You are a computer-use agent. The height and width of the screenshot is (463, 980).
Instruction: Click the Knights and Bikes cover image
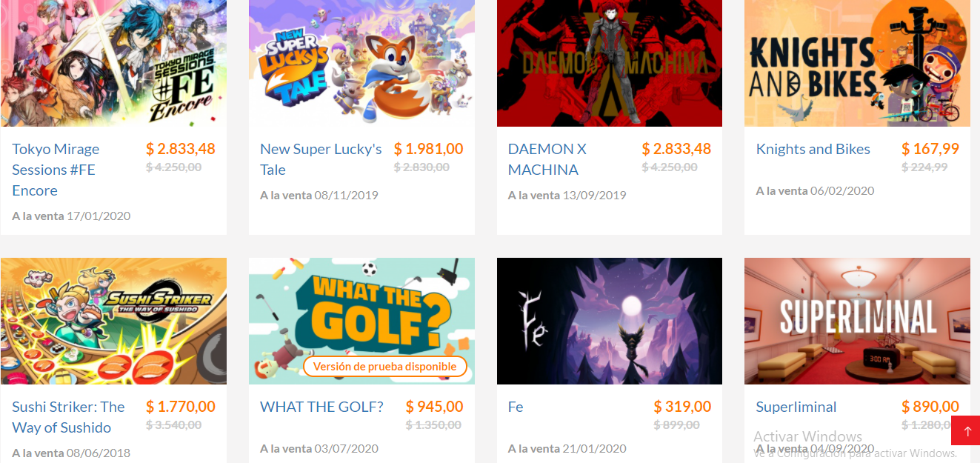pos(857,63)
